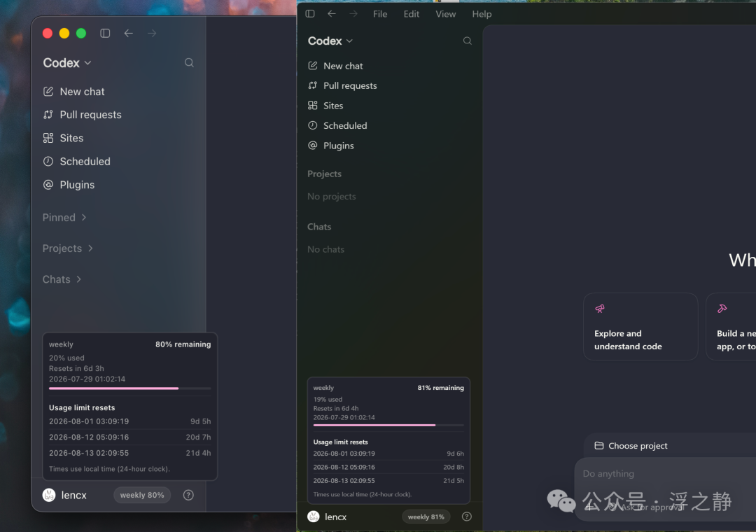The width and height of the screenshot is (756, 532).
Task: Click the weekly usage bar under 81% remaining
Action: pos(388,425)
